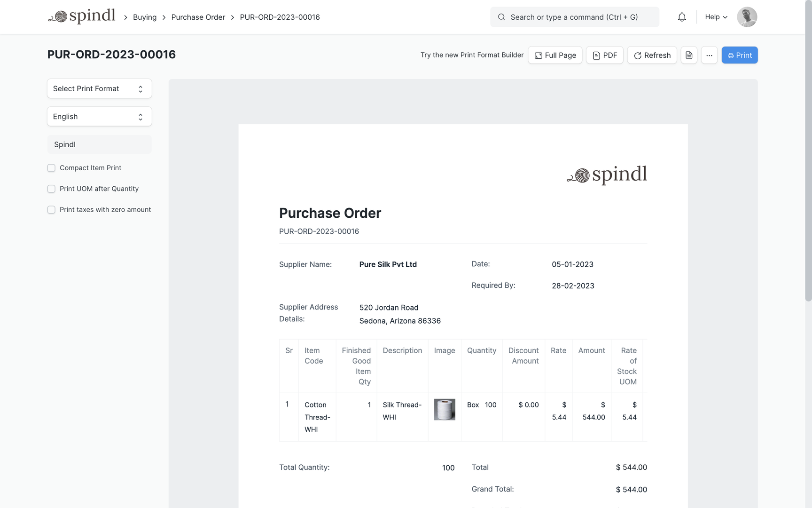Viewport: 812px width, 508px height.
Task: Click the Spindl logo in the navbar
Action: pos(82,16)
